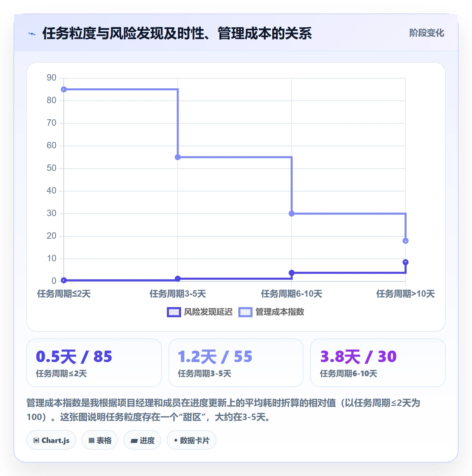Click the 进度 tag
The image size is (472, 476).
142,440
